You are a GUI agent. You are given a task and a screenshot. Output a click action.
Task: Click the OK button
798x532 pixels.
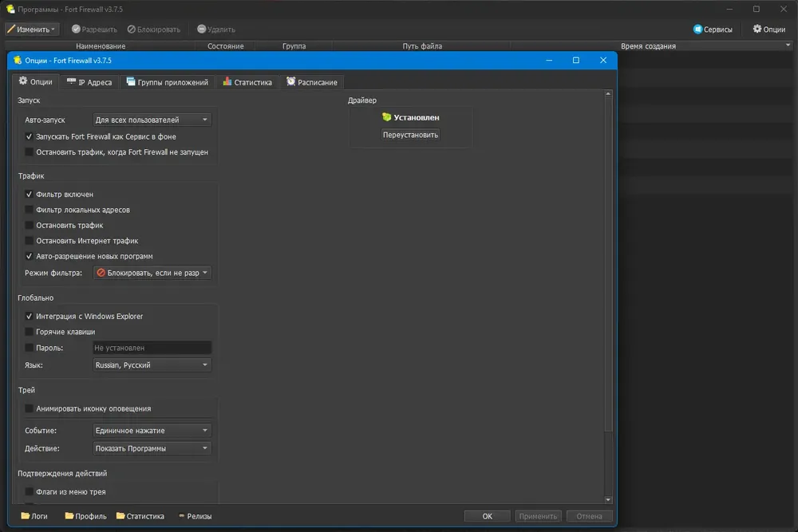[487, 516]
